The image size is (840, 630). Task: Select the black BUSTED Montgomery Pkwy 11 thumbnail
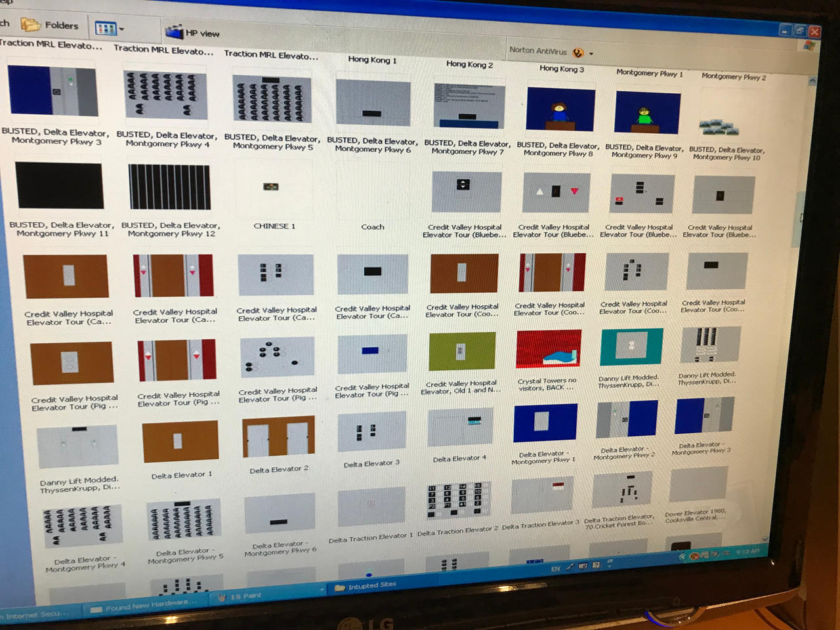pyautogui.click(x=59, y=186)
